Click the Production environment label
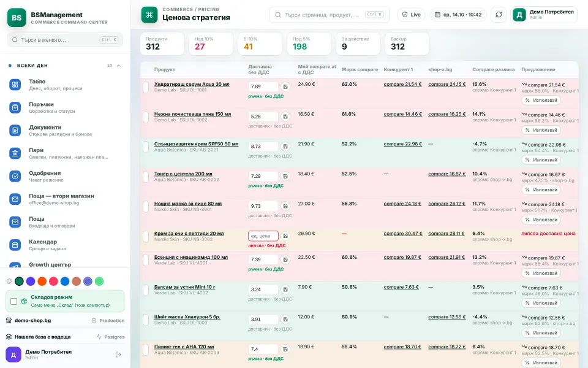 click(x=108, y=320)
